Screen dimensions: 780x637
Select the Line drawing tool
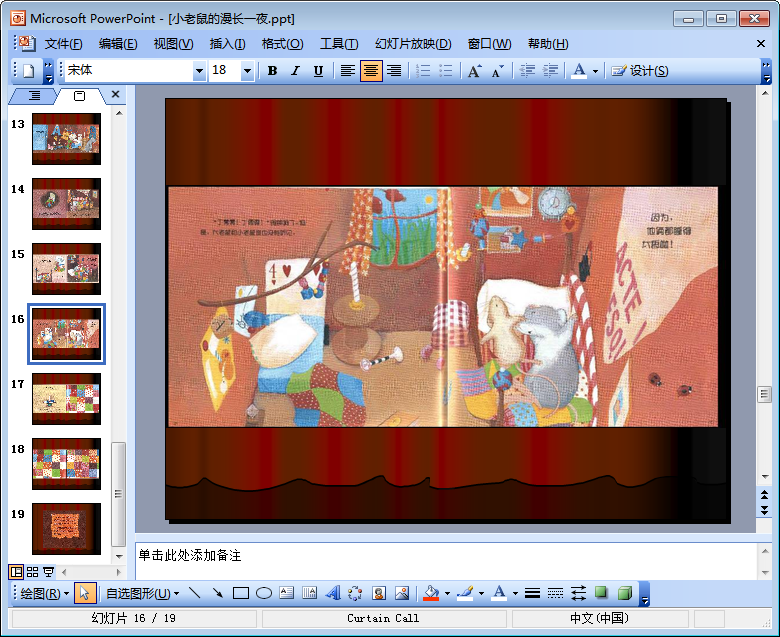[195, 593]
